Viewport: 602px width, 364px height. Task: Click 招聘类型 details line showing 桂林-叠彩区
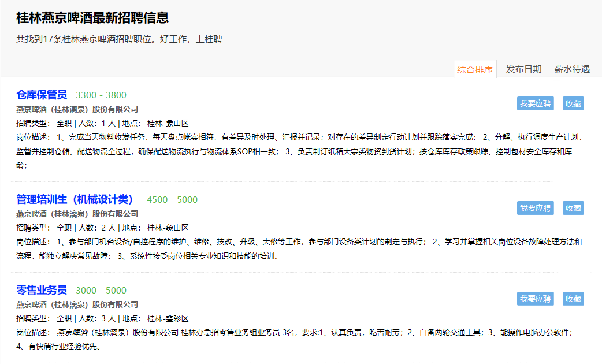pos(102,318)
